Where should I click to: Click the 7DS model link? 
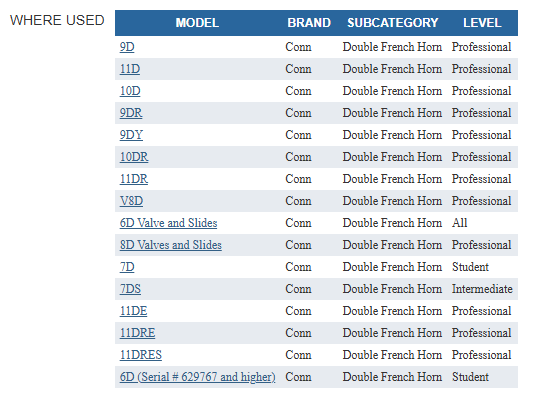[130, 289]
